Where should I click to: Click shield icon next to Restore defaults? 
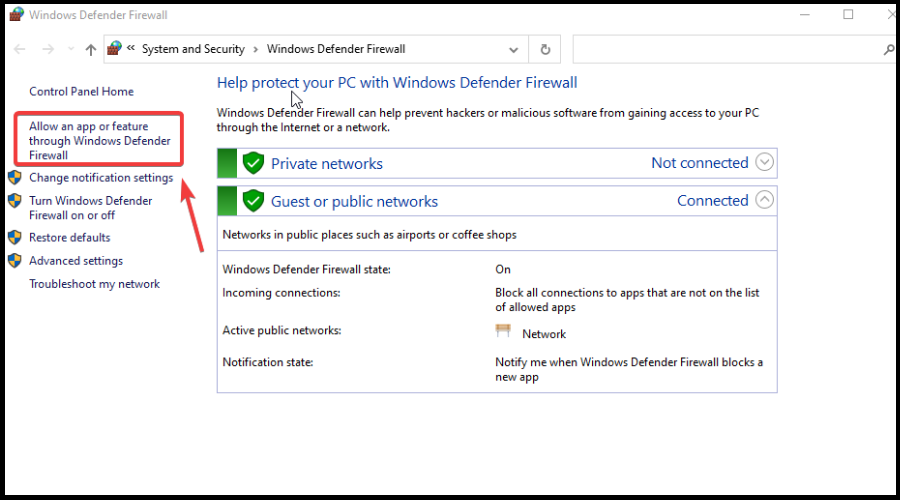tap(15, 237)
